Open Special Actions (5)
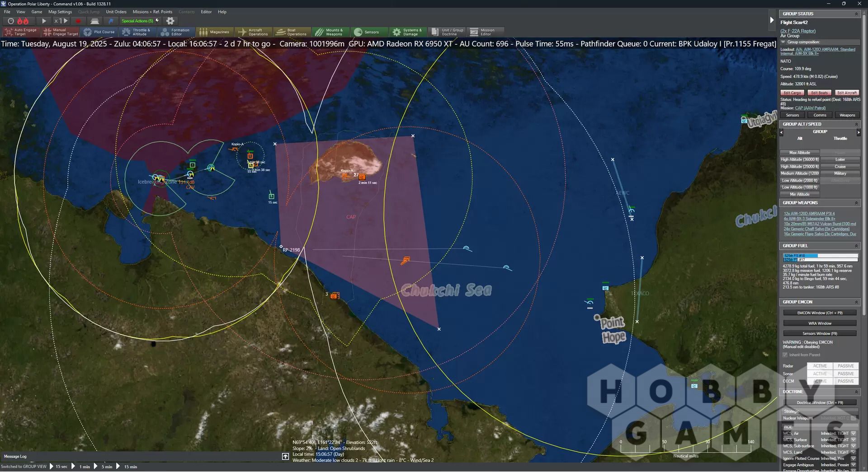The image size is (868, 472). point(140,21)
